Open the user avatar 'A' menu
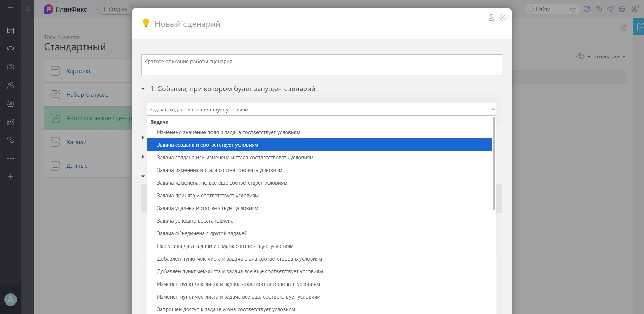The image size is (644, 314). [11, 300]
